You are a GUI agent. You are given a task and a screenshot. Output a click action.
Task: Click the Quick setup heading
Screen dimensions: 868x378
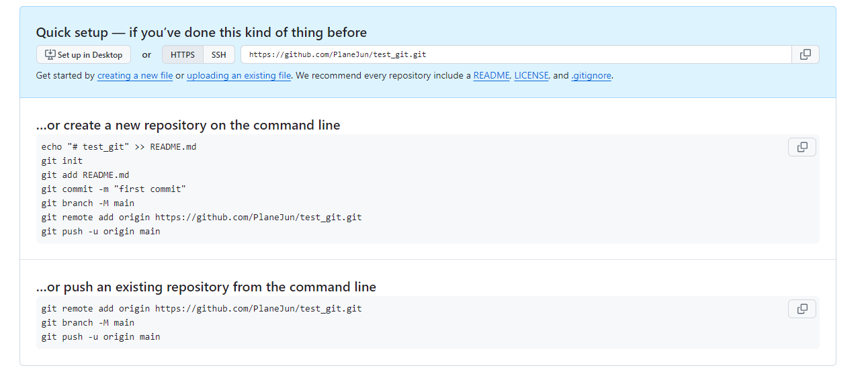click(202, 32)
